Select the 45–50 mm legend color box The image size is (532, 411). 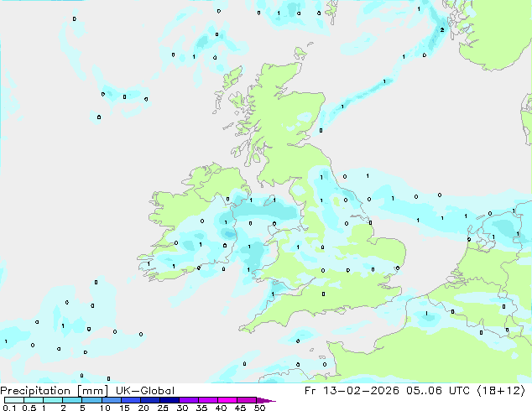(247, 400)
